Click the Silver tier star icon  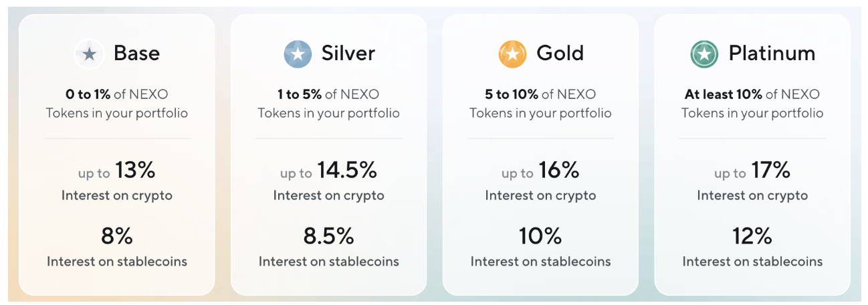298,54
